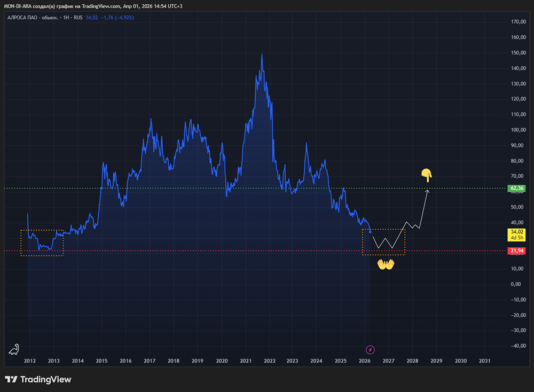Click the 2031 year label on time axis
Viewport: 534px width, 392px height.
click(485, 361)
